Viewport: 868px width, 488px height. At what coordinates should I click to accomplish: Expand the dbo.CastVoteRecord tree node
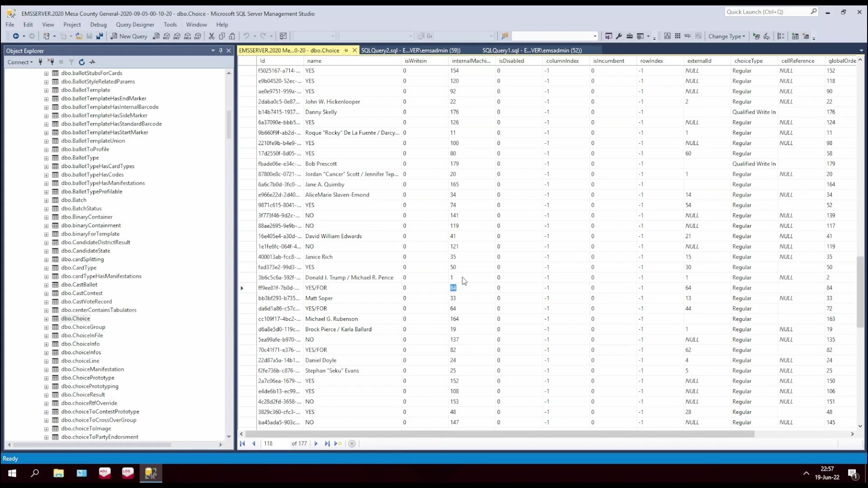46,302
